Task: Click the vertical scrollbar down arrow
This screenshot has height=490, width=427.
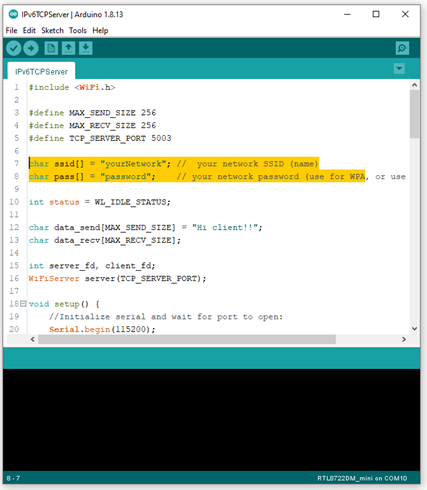Action: pyautogui.click(x=414, y=329)
